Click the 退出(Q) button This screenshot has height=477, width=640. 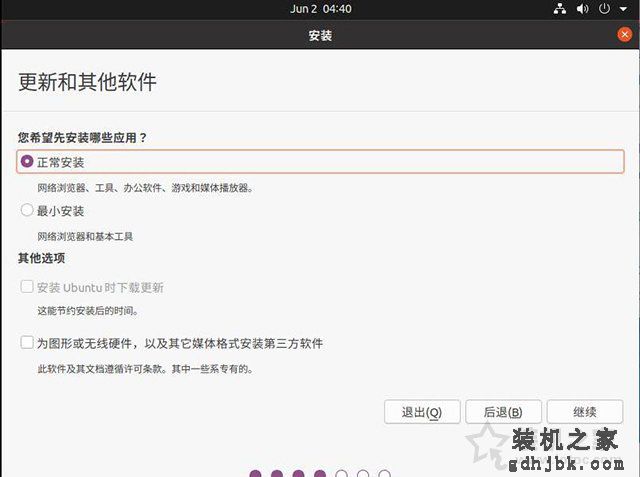pyautogui.click(x=422, y=412)
